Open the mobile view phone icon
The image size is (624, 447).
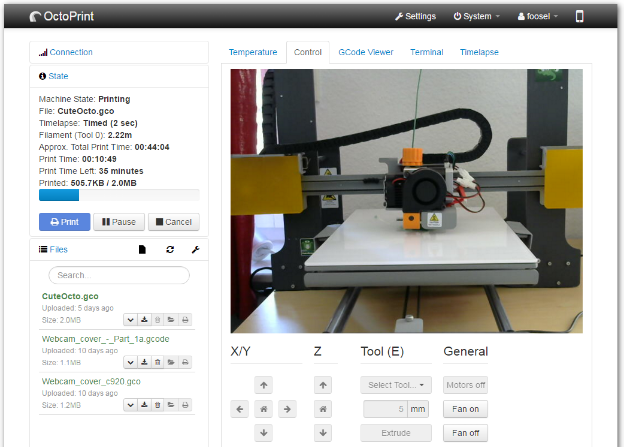coord(579,16)
